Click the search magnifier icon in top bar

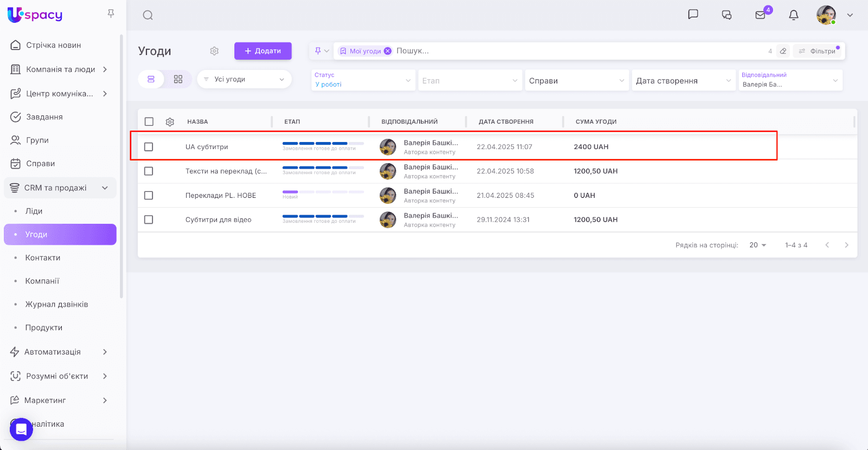click(x=148, y=15)
